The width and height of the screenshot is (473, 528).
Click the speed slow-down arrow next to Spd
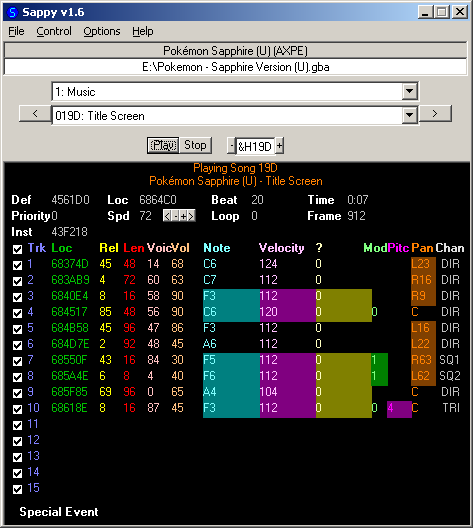coord(167,216)
